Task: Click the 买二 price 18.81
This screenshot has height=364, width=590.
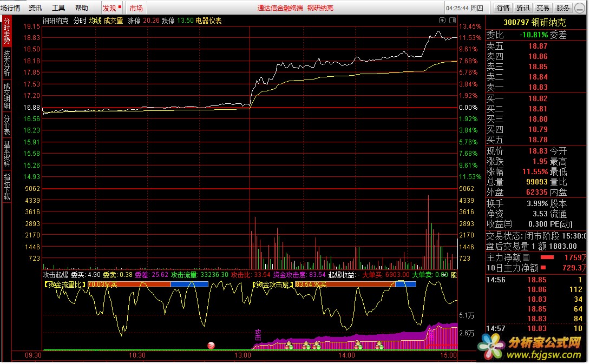Action: click(x=537, y=109)
